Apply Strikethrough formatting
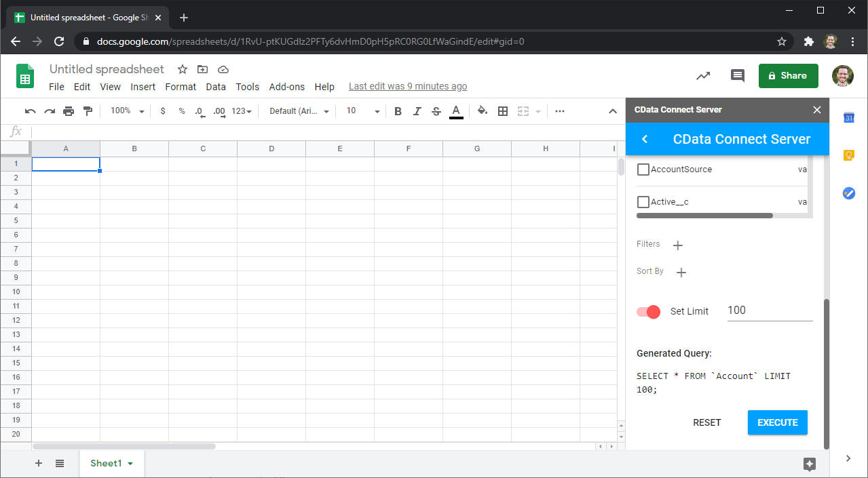 436,111
